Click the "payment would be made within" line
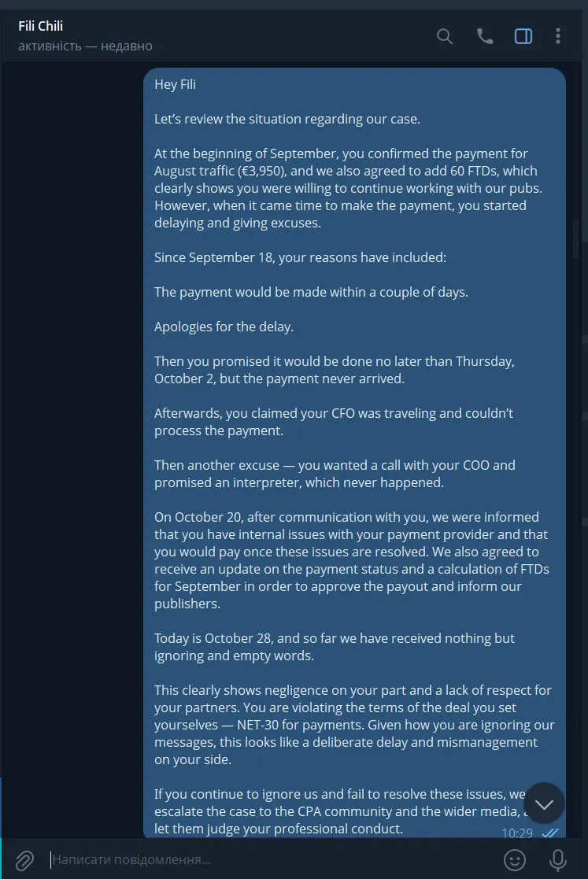The image size is (588, 879). coord(311,292)
